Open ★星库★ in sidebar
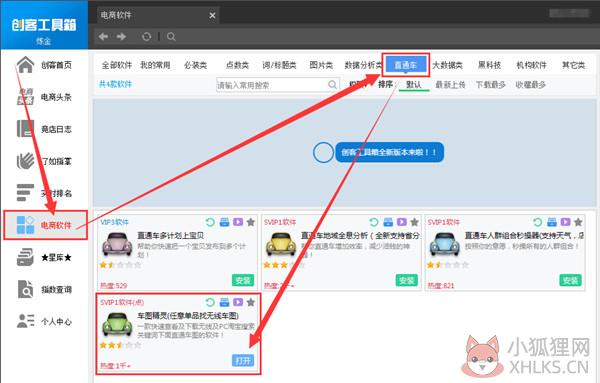The width and height of the screenshot is (600, 383). pyautogui.click(x=44, y=258)
